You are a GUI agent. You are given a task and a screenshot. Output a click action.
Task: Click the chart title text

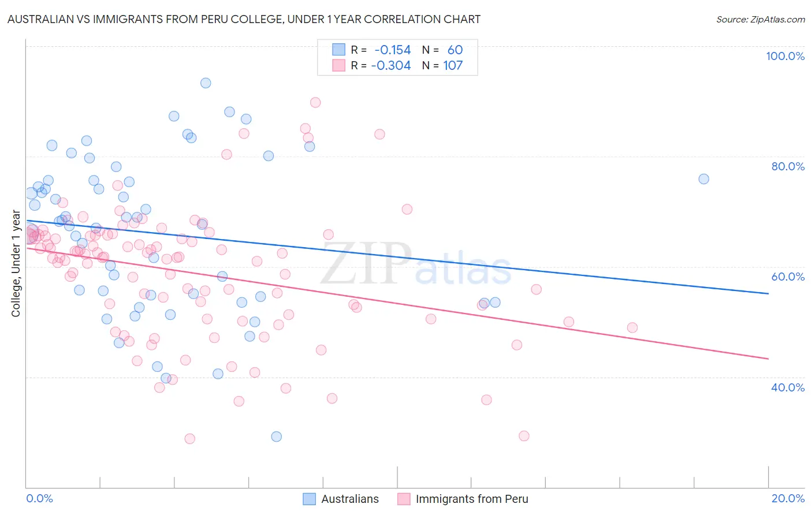click(244, 20)
